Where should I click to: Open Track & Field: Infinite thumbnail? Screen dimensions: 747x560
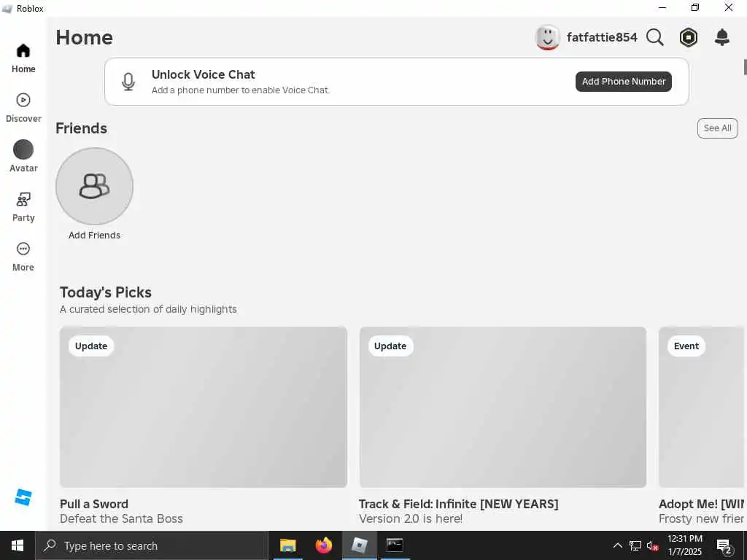[x=503, y=407]
